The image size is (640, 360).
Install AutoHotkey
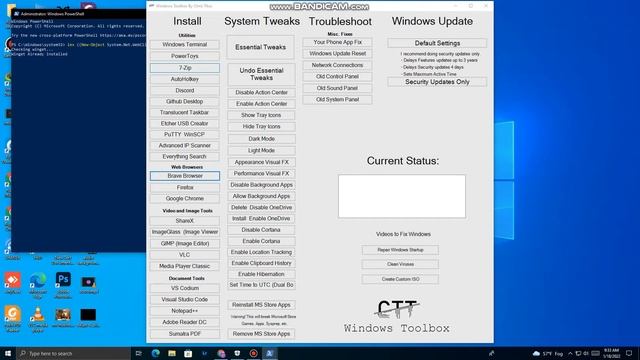pos(185,79)
